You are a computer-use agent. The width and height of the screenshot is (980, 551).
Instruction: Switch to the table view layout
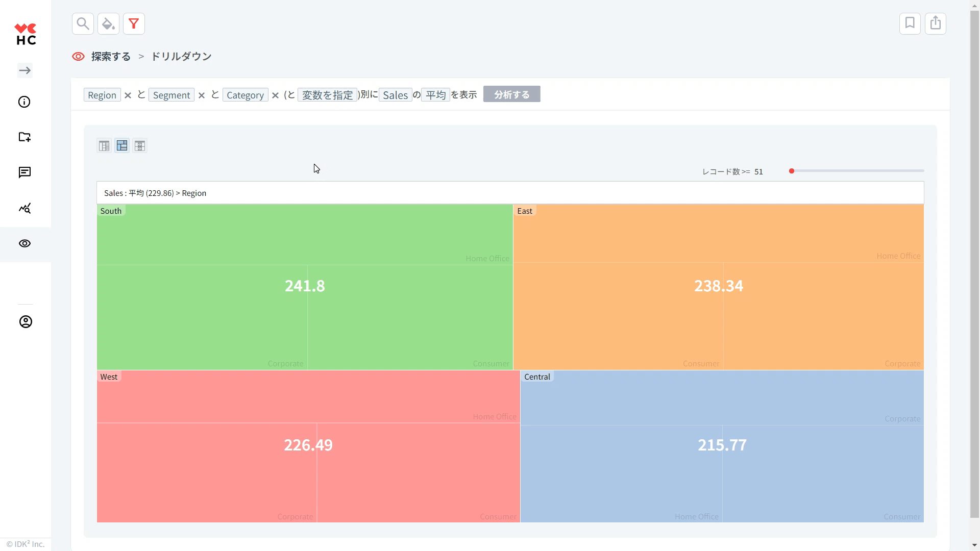(104, 146)
